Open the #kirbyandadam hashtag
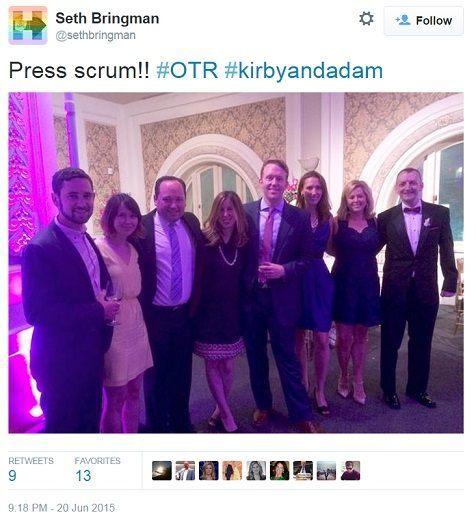The height and width of the screenshot is (520, 476). 304,71
